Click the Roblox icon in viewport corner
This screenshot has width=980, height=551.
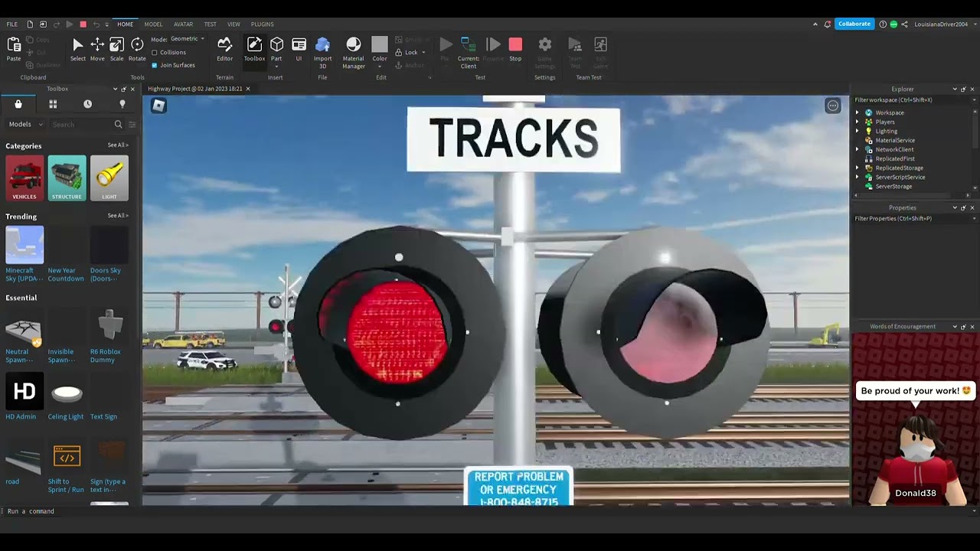tap(158, 106)
